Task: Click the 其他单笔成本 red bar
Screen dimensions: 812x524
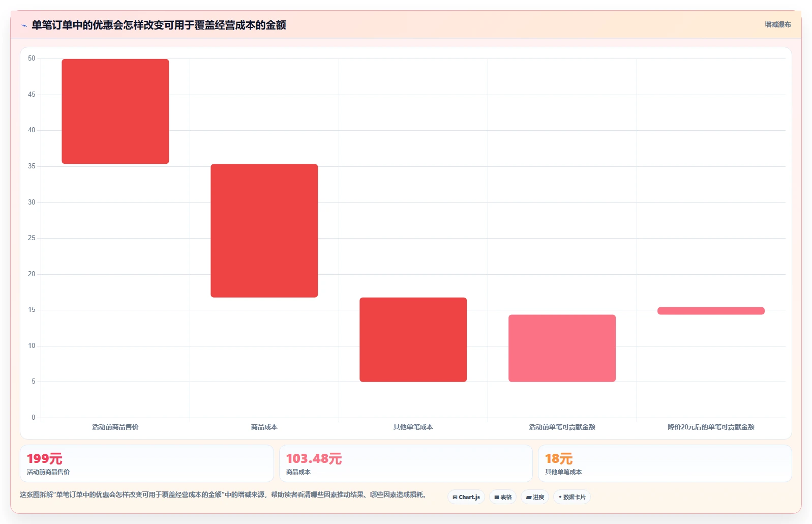Action: 413,340
